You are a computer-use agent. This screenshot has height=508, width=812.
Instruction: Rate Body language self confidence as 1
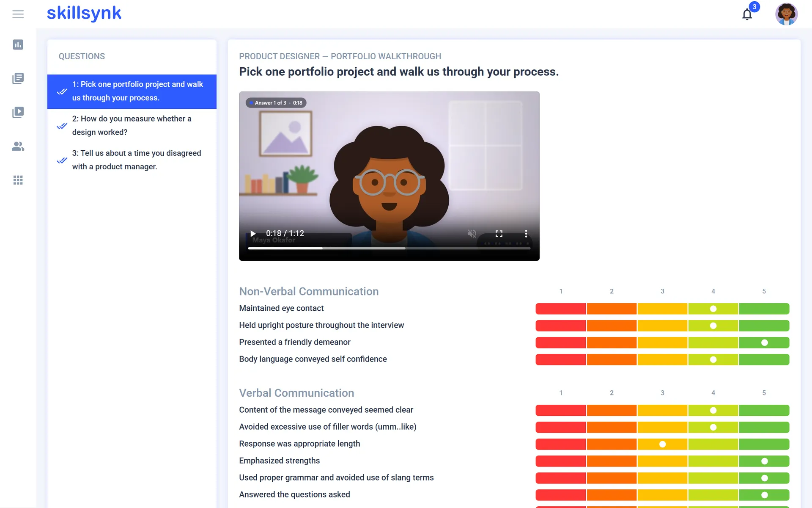561,359
